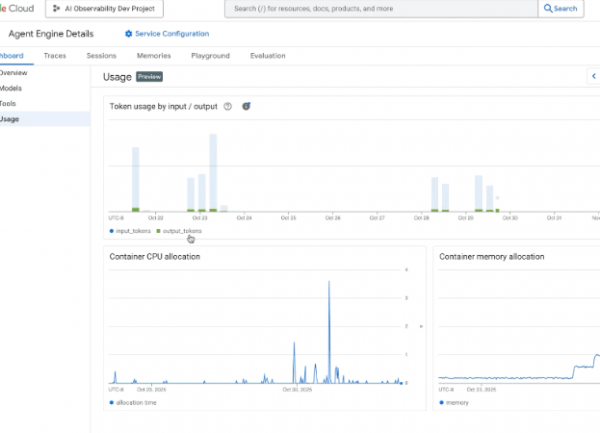The height and width of the screenshot is (433, 600).
Task: Focus the resources search field
Action: click(381, 8)
